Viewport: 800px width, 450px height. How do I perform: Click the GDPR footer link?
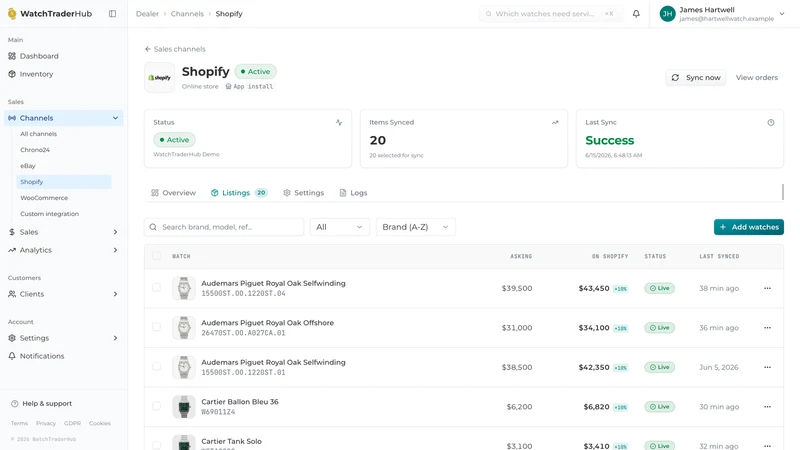pyautogui.click(x=72, y=423)
